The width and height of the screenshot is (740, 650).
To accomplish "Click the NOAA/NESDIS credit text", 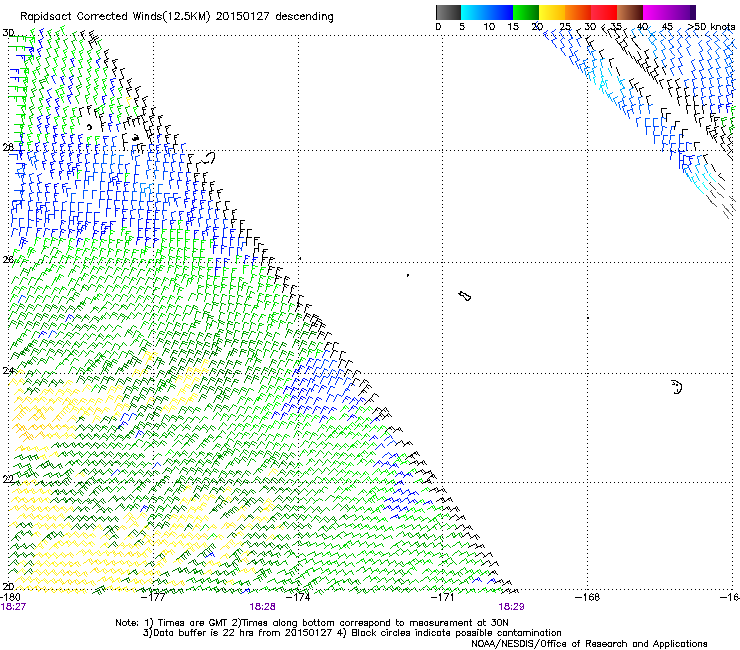I will (x=589, y=643).
